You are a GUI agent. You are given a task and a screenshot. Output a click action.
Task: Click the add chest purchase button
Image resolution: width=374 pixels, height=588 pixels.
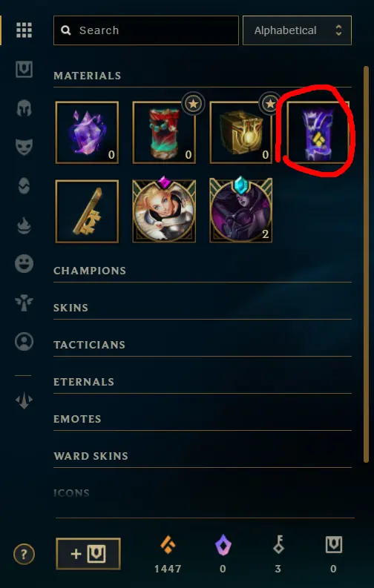tap(88, 554)
